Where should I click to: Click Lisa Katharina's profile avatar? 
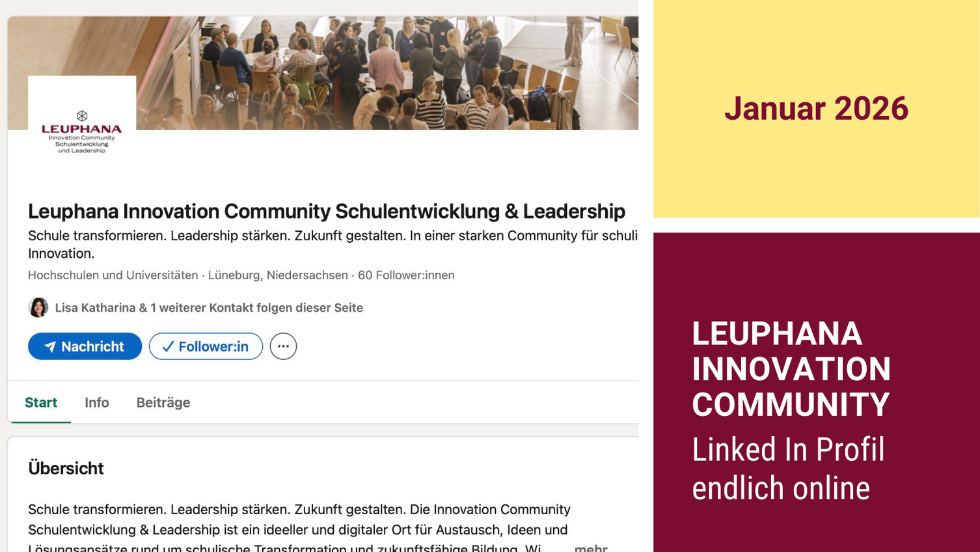[x=38, y=307]
